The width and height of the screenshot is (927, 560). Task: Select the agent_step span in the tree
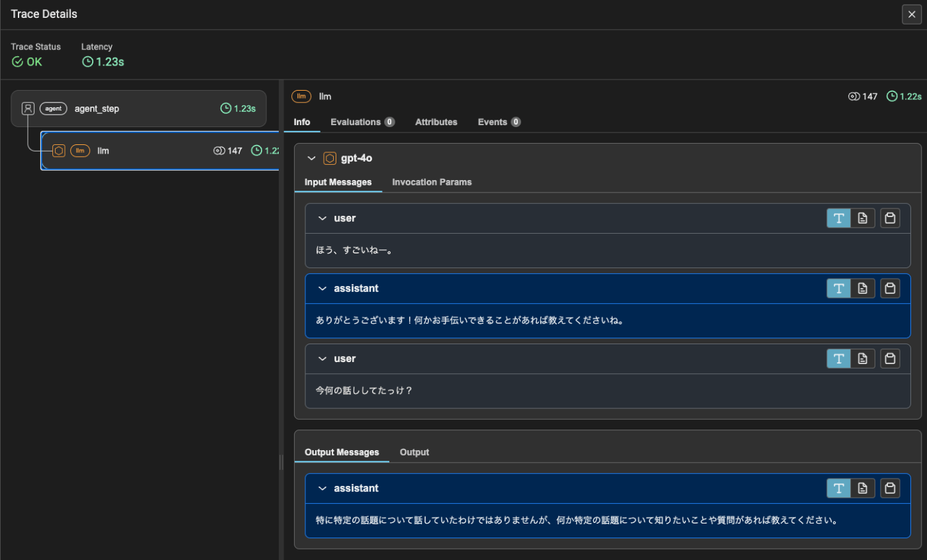(x=139, y=109)
